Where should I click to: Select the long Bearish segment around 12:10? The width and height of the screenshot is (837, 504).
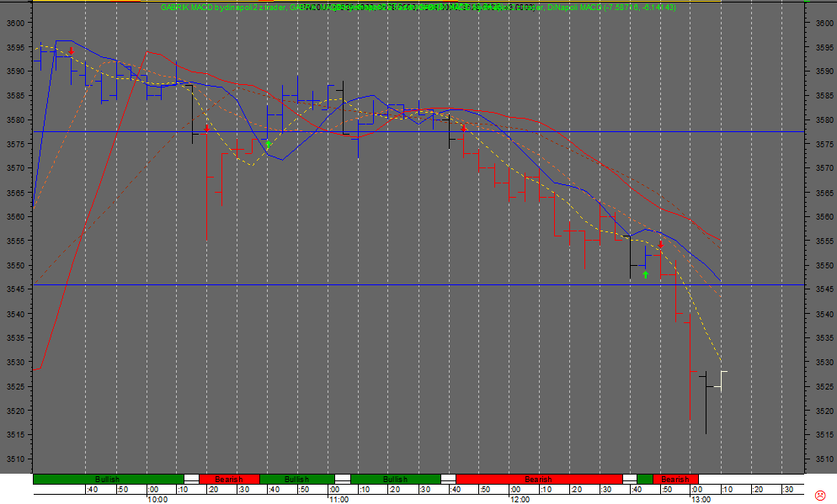pos(539,479)
